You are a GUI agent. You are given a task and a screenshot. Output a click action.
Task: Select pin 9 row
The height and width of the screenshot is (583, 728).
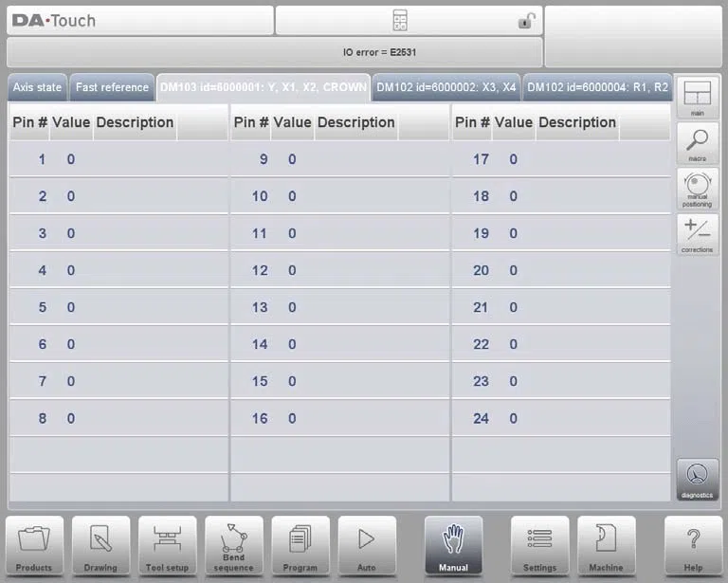coord(340,159)
